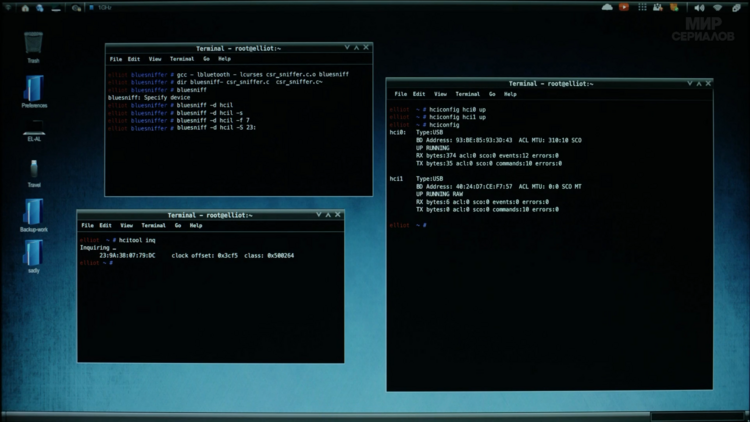Open File menu in hciconfig terminal
The width and height of the screenshot is (750, 422).
pos(401,94)
